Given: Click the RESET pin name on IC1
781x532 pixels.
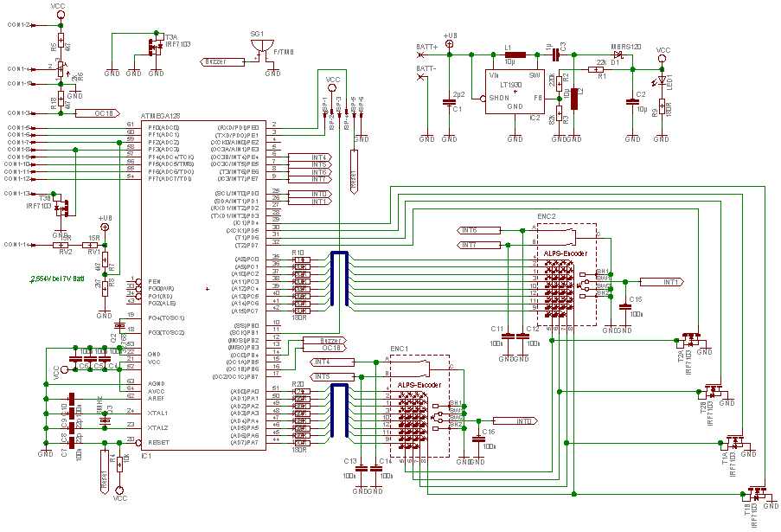Looking at the screenshot, I should (158, 442).
